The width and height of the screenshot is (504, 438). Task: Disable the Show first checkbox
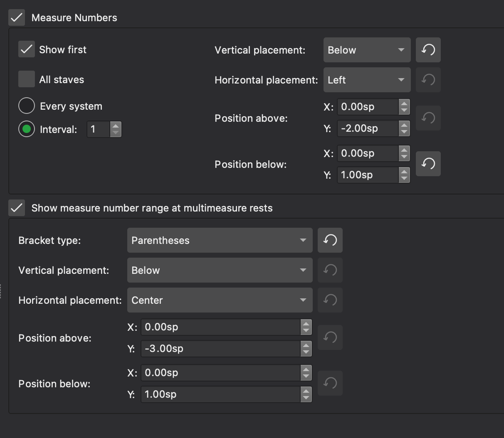[x=26, y=49]
